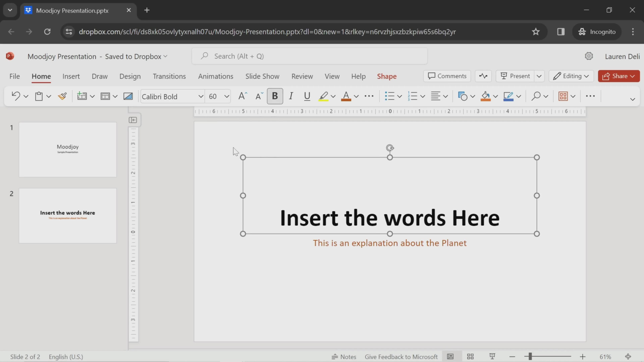The width and height of the screenshot is (644, 362).
Task: Click the Lauren Deli account name
Action: point(622,56)
